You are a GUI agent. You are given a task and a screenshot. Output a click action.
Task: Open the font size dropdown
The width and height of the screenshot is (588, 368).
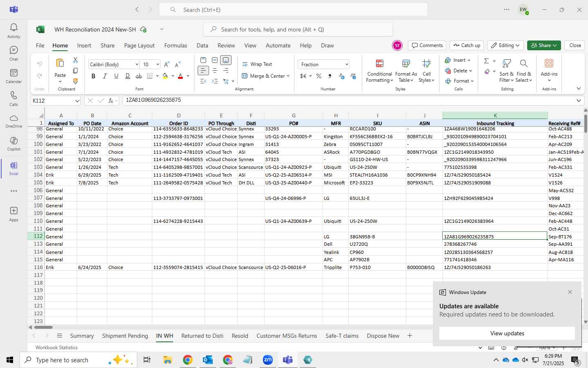coord(157,65)
